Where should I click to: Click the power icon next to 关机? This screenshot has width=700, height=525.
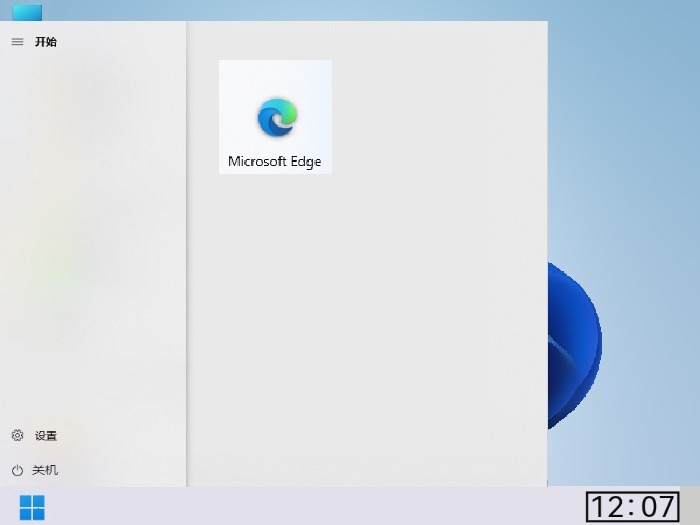(x=17, y=470)
